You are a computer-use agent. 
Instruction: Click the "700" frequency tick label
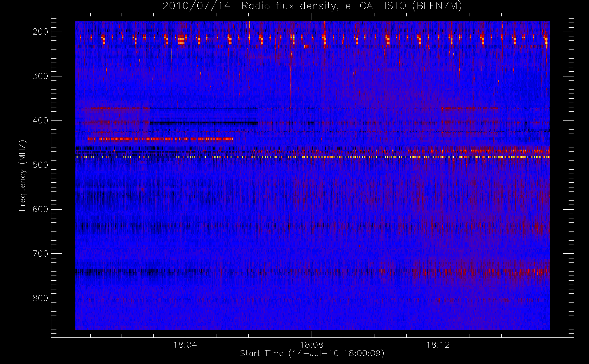[40, 254]
